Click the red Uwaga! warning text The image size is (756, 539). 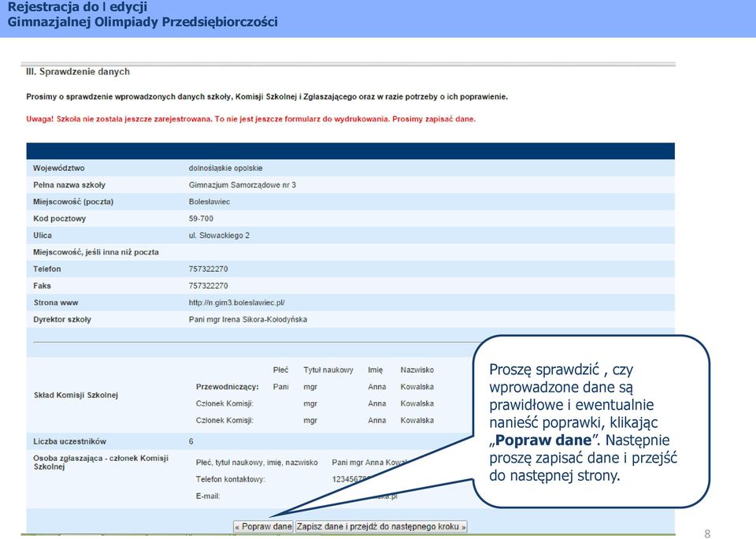coord(250,119)
